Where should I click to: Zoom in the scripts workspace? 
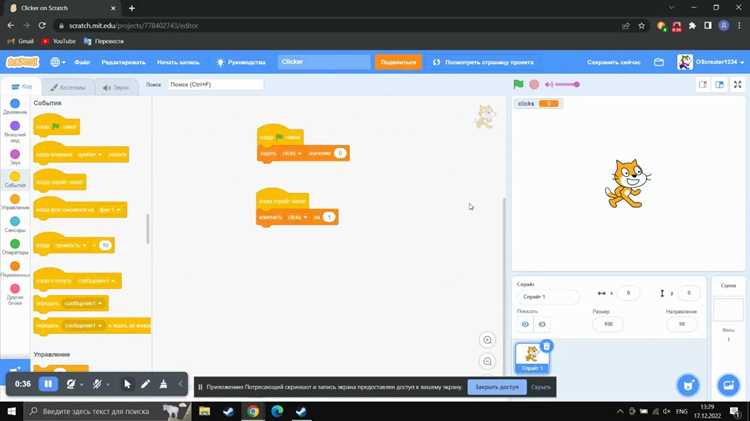point(487,340)
